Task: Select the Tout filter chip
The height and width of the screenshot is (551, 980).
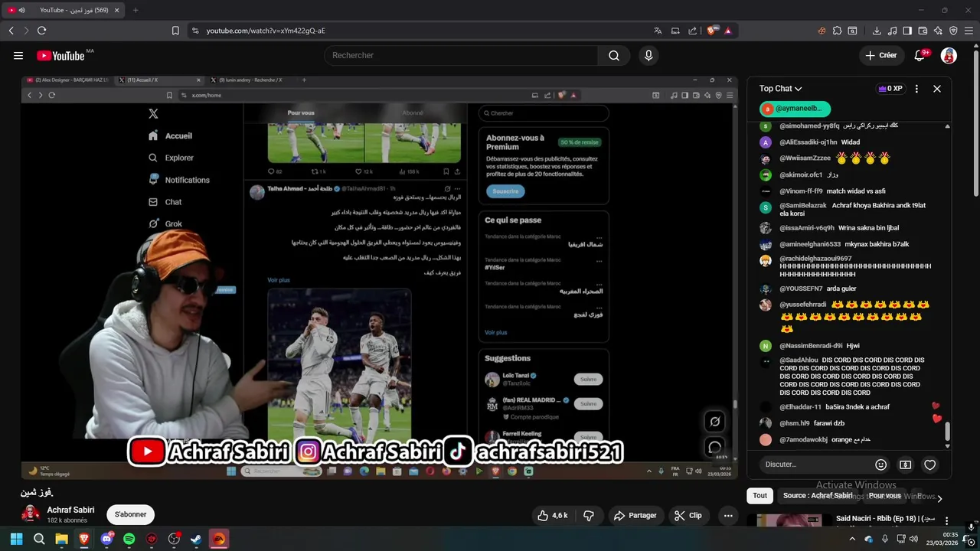Action: (759, 496)
